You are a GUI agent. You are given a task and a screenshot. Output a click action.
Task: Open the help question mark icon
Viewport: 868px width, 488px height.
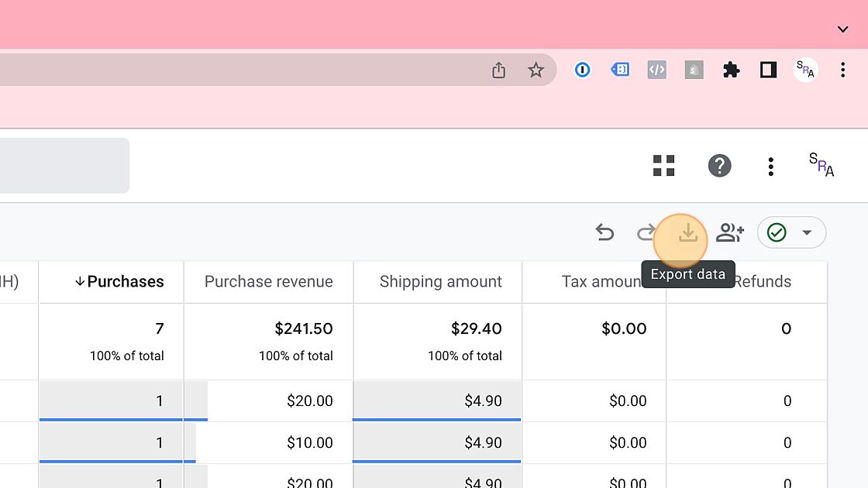719,166
